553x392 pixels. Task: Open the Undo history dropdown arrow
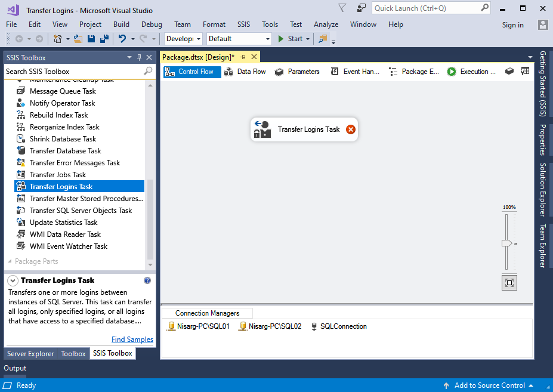133,39
